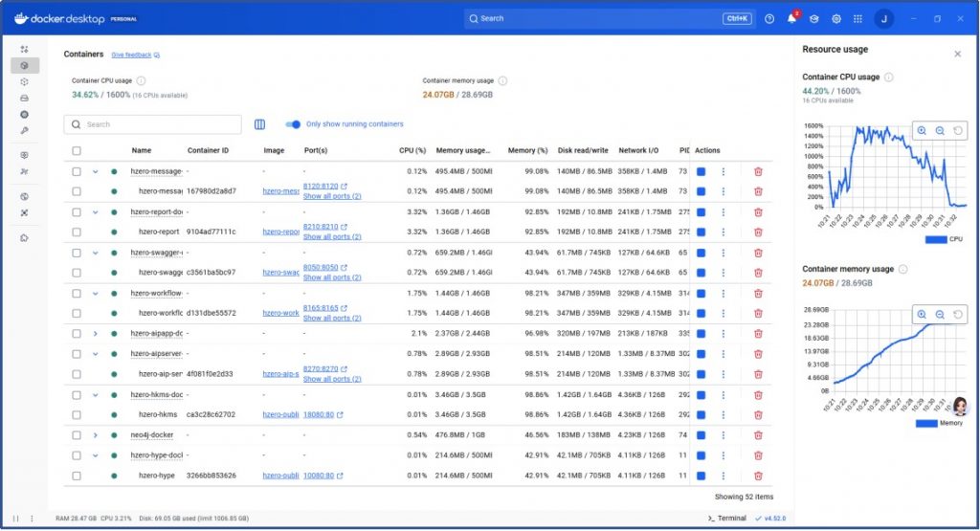The width and height of the screenshot is (980, 531).
Task: Collapse the hzero-message container group
Action: pyautogui.click(x=95, y=171)
